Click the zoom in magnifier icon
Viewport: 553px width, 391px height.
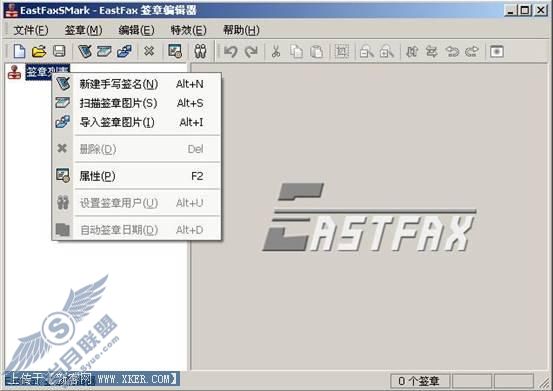(387, 52)
